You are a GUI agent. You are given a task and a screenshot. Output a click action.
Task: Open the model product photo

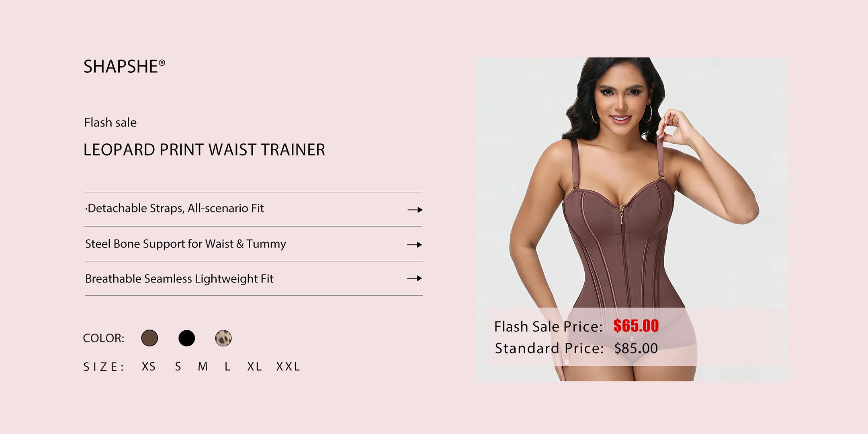click(x=633, y=219)
